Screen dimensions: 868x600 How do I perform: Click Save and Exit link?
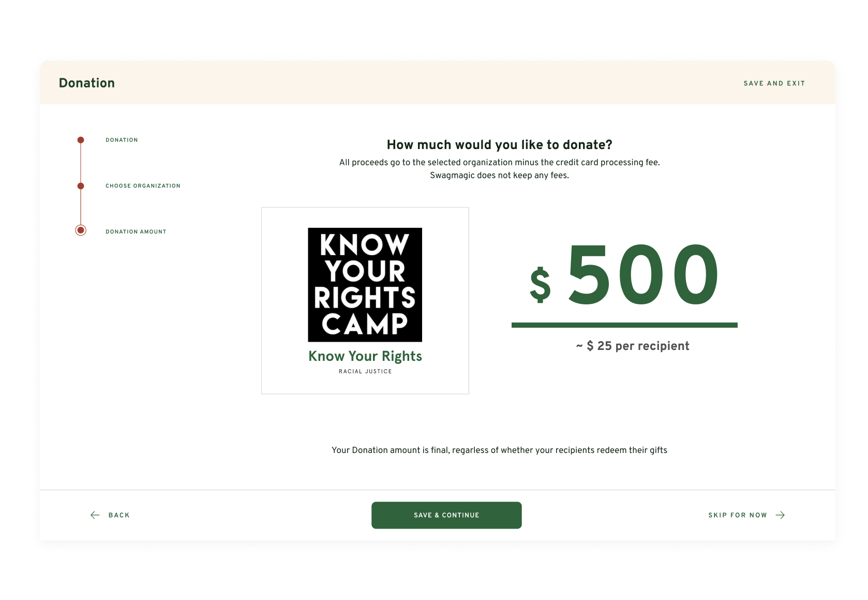coord(774,83)
